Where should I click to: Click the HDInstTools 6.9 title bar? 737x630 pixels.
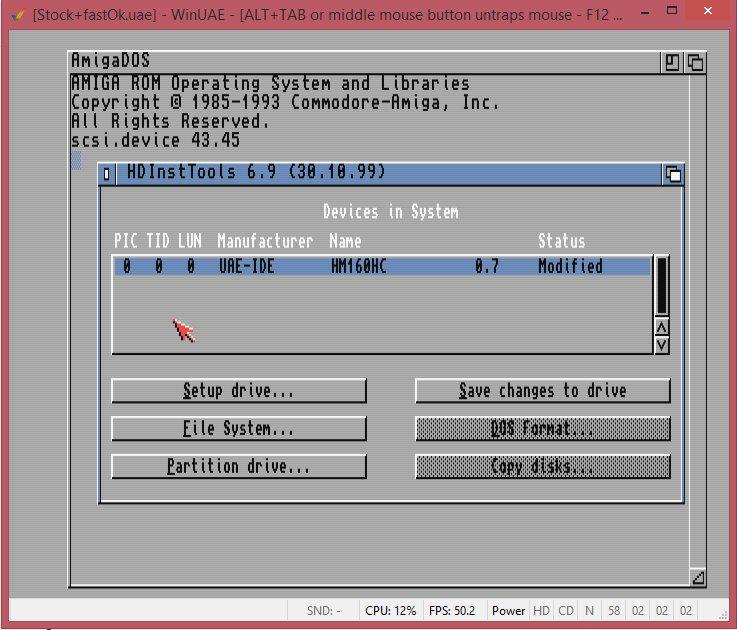388,173
